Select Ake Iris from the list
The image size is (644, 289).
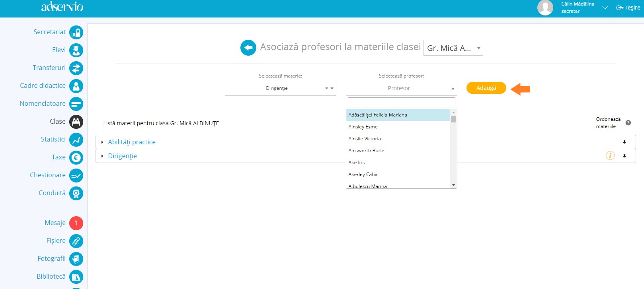point(398,163)
